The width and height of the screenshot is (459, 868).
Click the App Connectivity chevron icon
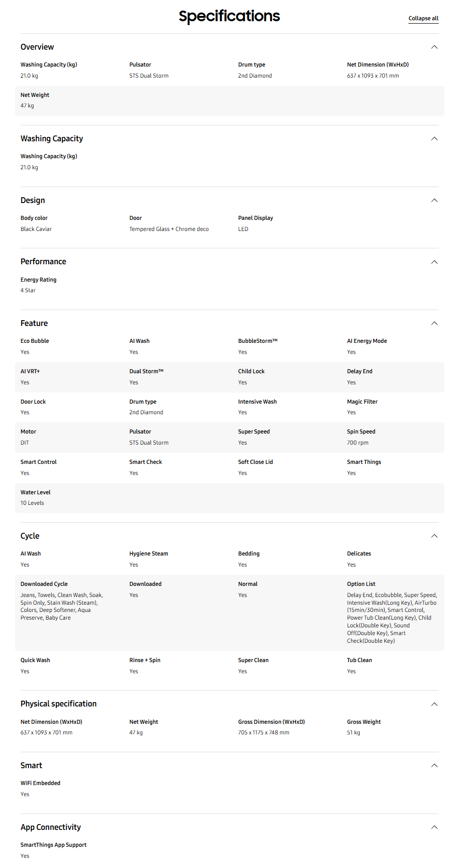pyautogui.click(x=434, y=827)
